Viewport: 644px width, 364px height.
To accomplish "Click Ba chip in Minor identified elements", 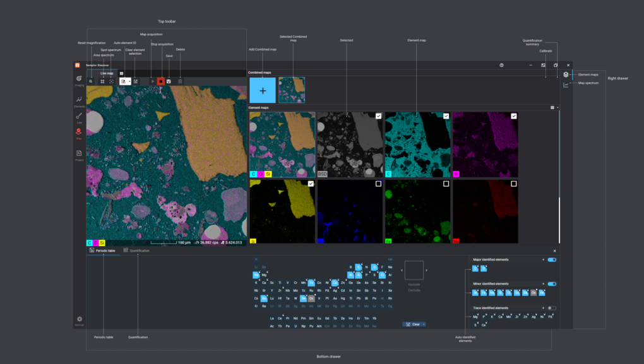I will [x=525, y=293].
